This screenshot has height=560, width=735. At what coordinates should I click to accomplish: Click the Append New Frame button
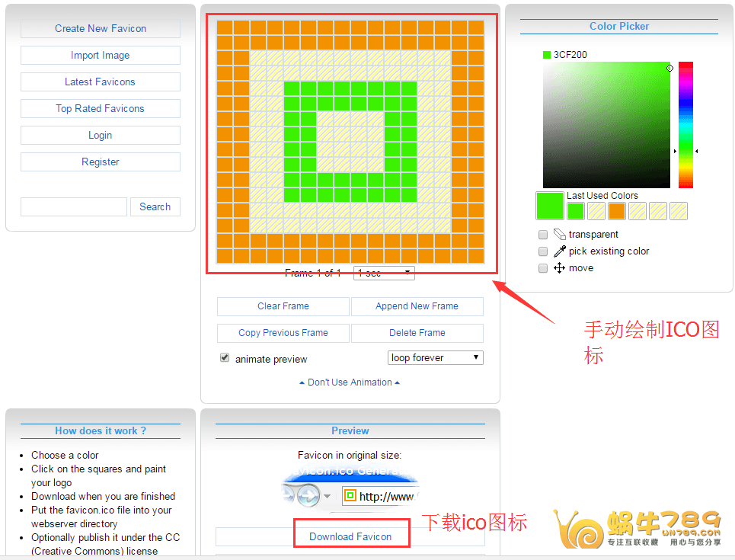point(417,306)
